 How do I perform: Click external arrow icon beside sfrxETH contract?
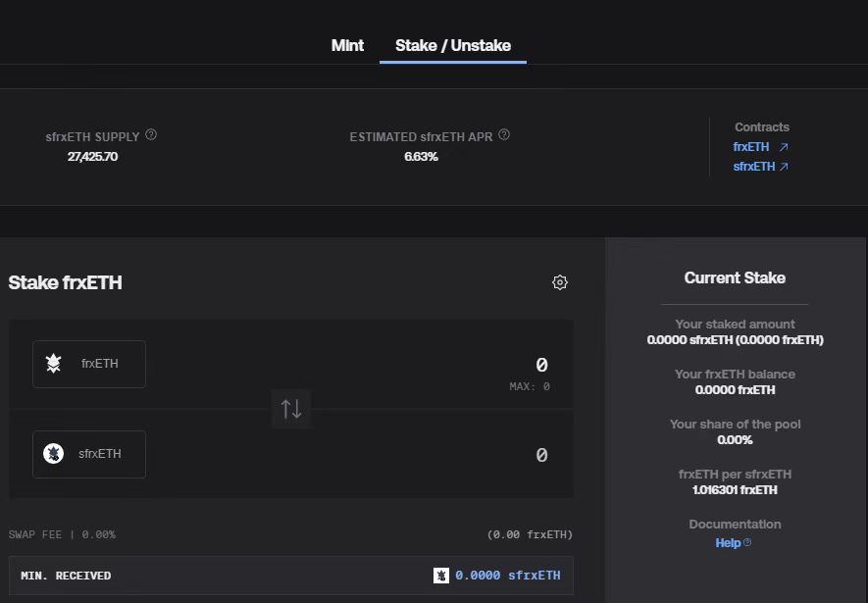[784, 167]
